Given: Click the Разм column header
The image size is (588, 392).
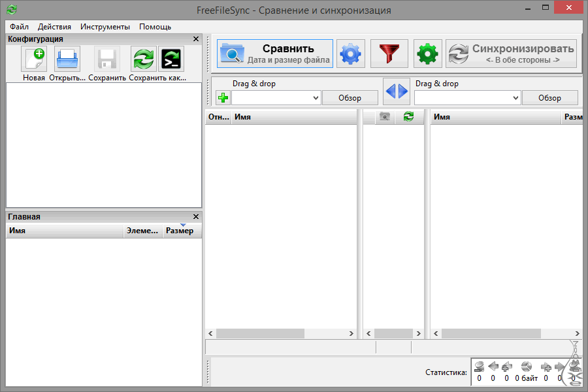Looking at the screenshot, I should click(572, 117).
